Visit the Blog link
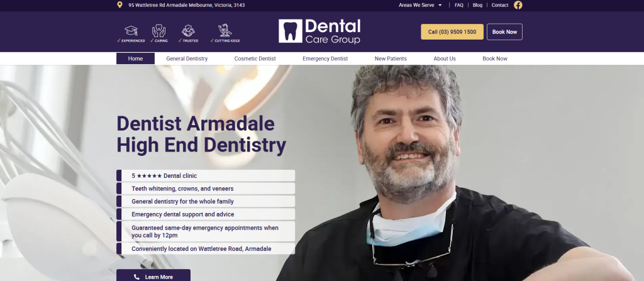644x281 pixels. click(477, 5)
